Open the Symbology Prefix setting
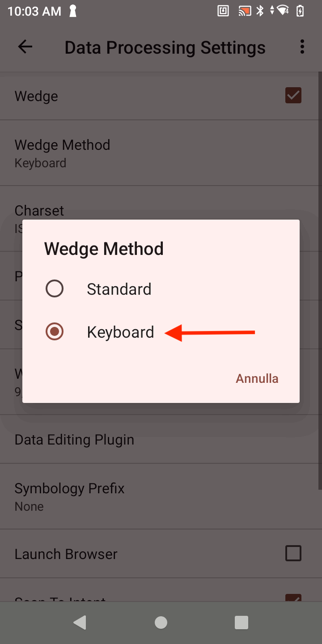Viewport: 322px width, 644px height. 69,496
